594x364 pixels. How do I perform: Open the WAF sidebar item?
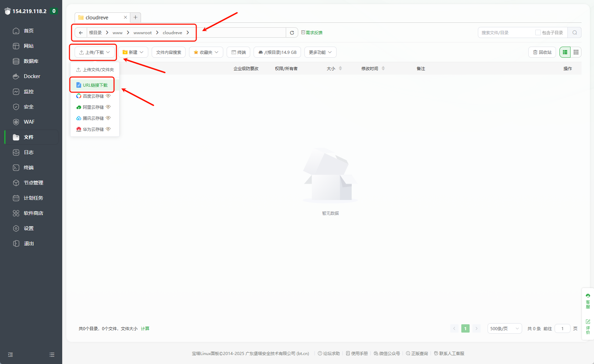click(29, 122)
